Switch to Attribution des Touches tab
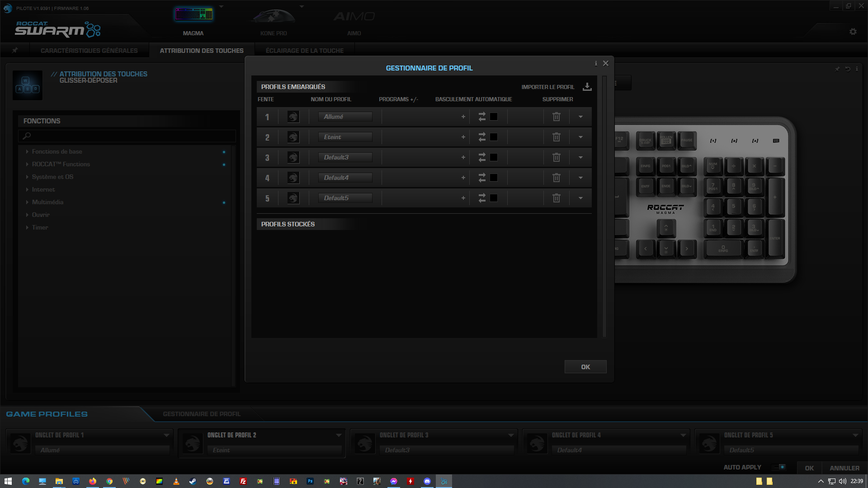Viewport: 868px width, 488px height. click(x=202, y=51)
